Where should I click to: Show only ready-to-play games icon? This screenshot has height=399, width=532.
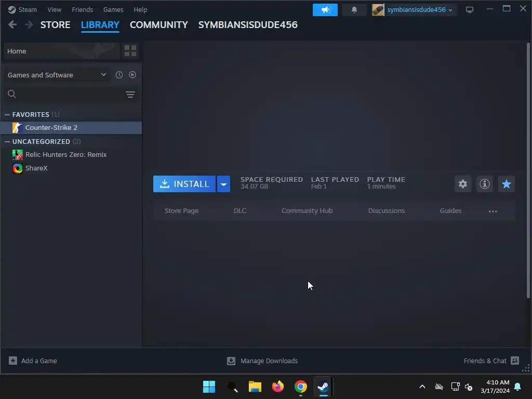tap(132, 75)
